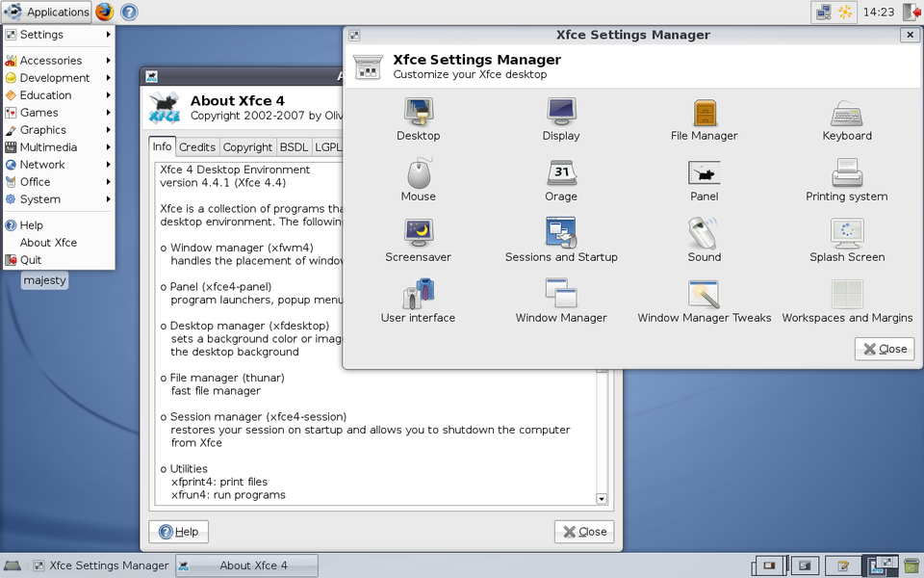Viewport: 924px width, 578px height.
Task: Click the bottom-panel cell with the brown icon
Action: click(x=768, y=566)
